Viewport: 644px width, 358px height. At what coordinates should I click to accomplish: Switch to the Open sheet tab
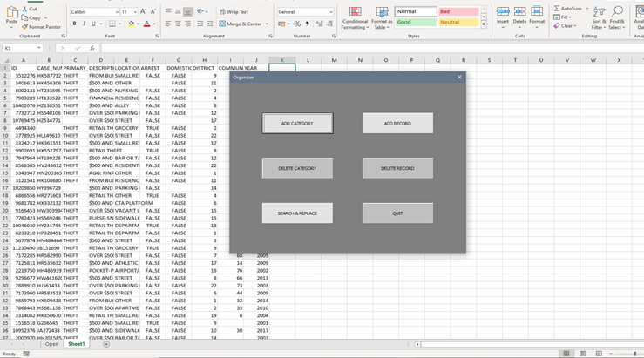(52, 344)
